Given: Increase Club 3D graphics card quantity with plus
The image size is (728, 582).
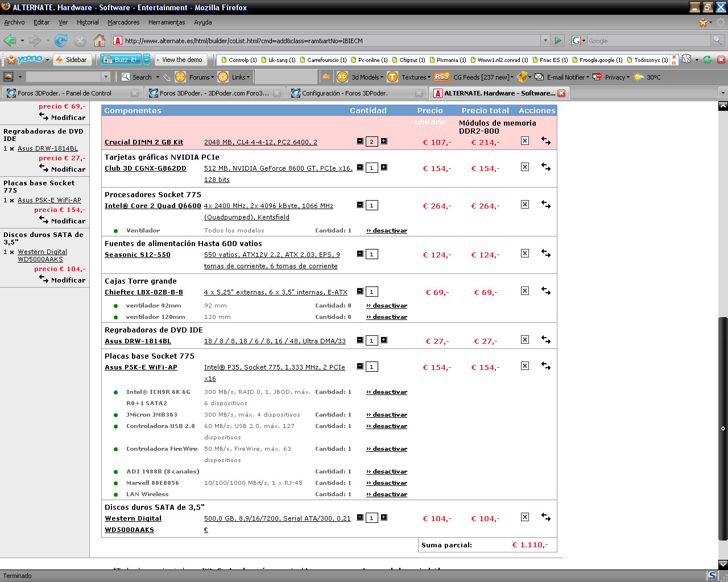Looking at the screenshot, I should (384, 167).
